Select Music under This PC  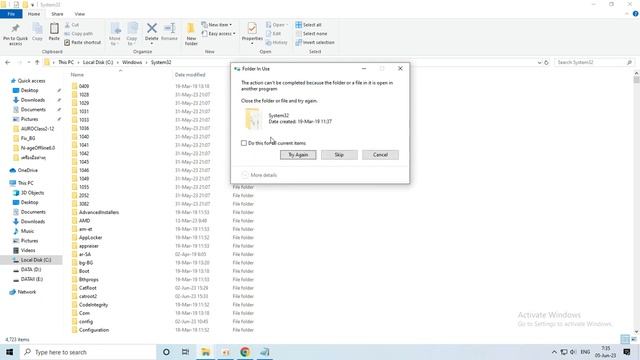27,231
